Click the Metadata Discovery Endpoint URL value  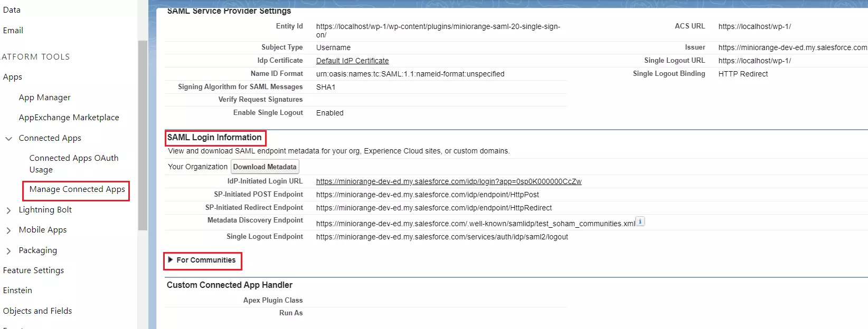[476, 224]
